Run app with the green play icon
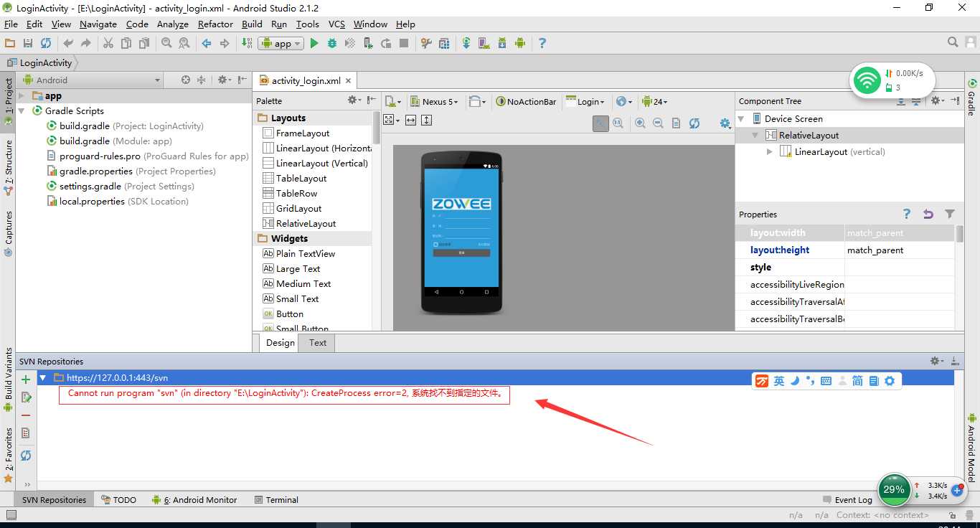This screenshot has height=528, width=980. click(x=314, y=43)
